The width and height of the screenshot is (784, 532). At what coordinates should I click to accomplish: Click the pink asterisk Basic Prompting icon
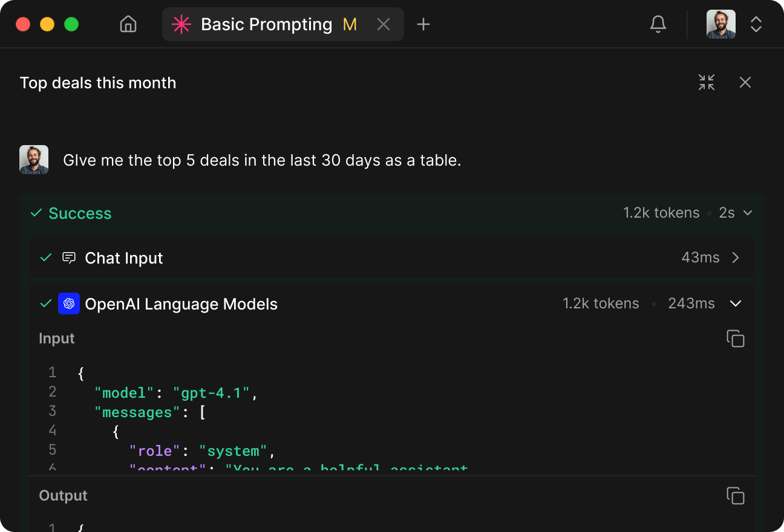coord(181,24)
